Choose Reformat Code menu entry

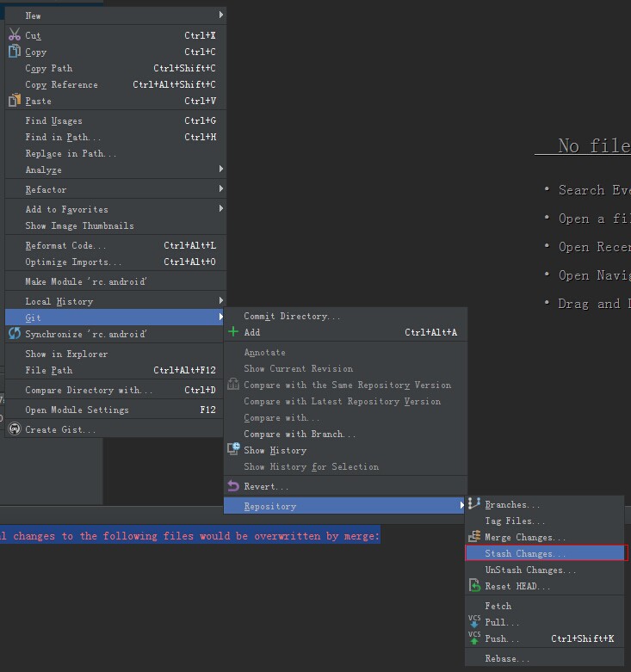[115, 245]
